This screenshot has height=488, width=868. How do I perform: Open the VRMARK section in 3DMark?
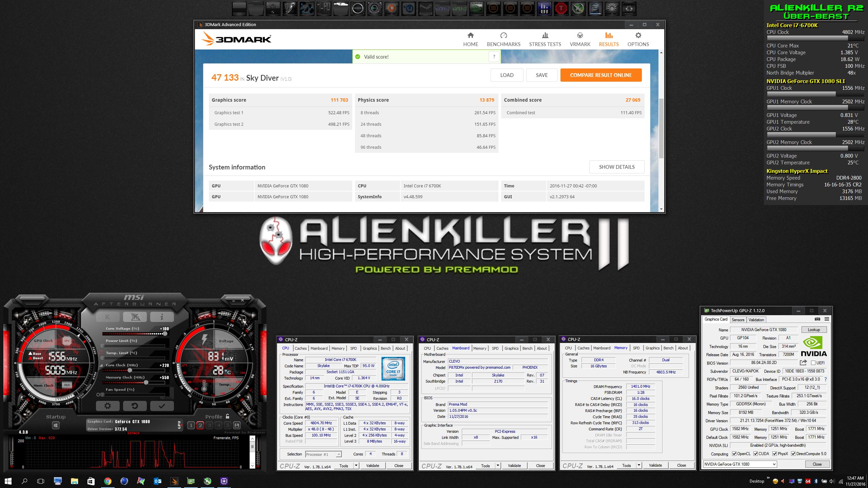click(x=580, y=39)
